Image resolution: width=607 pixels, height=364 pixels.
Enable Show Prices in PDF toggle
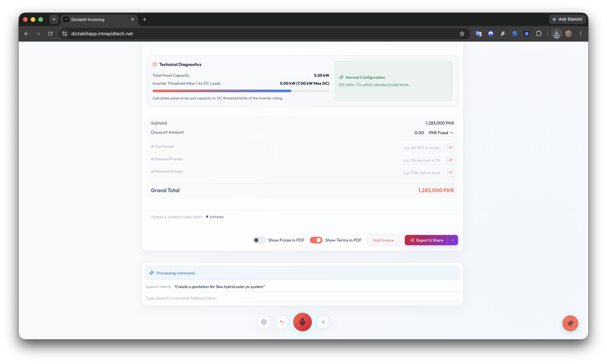pyautogui.click(x=259, y=240)
